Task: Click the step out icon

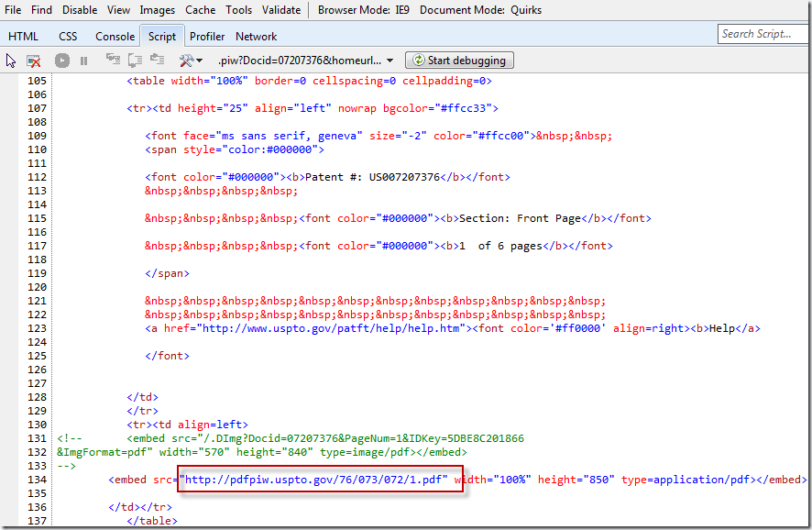Action: (158, 59)
